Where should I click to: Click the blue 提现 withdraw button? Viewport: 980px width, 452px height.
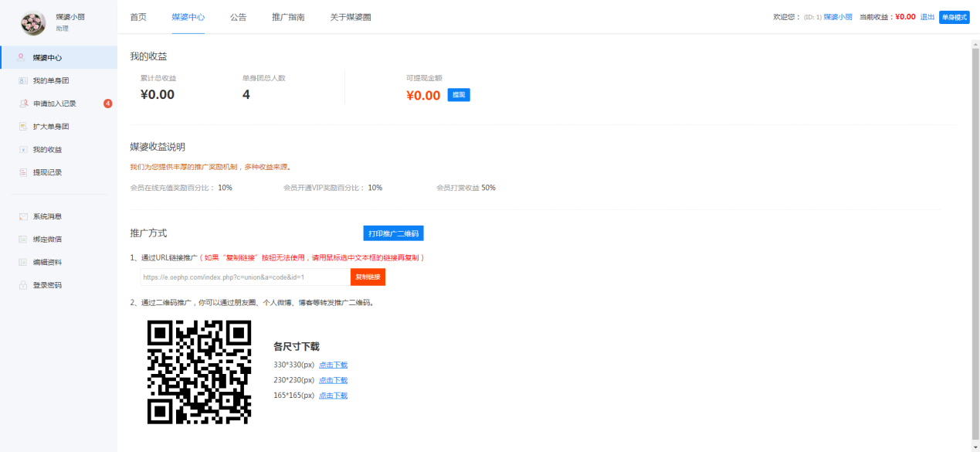459,95
